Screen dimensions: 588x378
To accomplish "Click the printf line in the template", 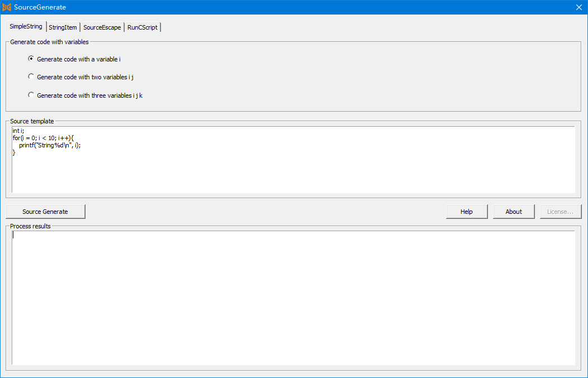I will pos(49,145).
